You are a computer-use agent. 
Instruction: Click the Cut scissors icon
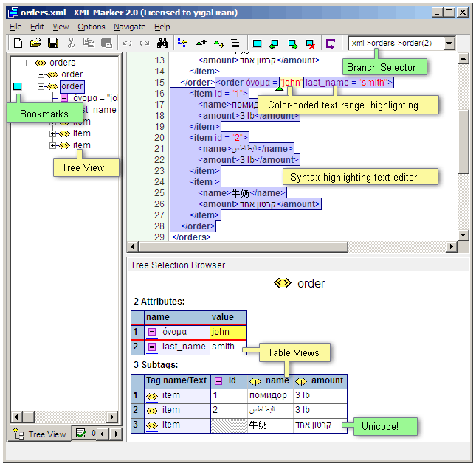[x=72, y=44]
